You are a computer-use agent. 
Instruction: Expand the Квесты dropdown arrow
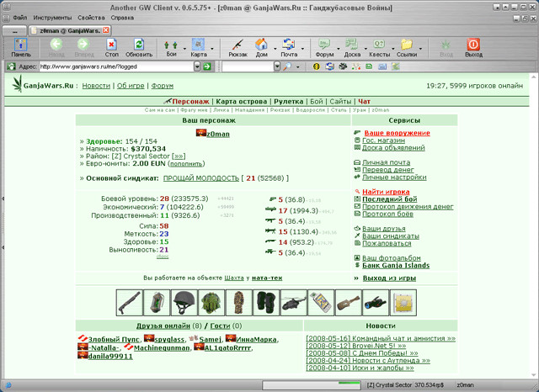click(x=393, y=49)
